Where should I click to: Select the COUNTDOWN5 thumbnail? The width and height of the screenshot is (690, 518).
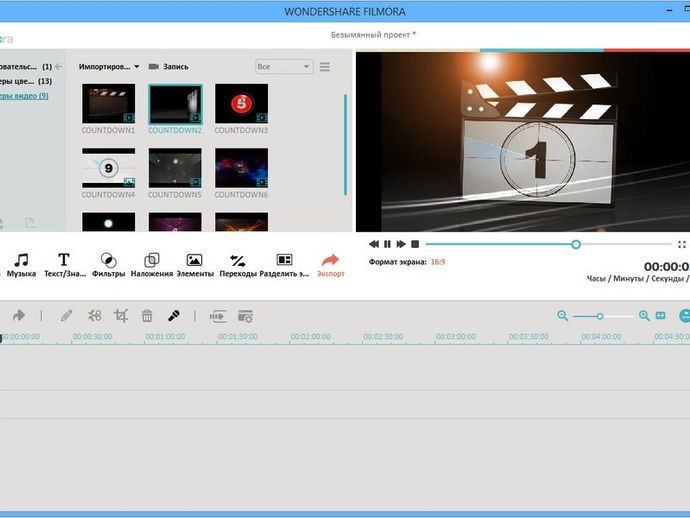coord(175,168)
